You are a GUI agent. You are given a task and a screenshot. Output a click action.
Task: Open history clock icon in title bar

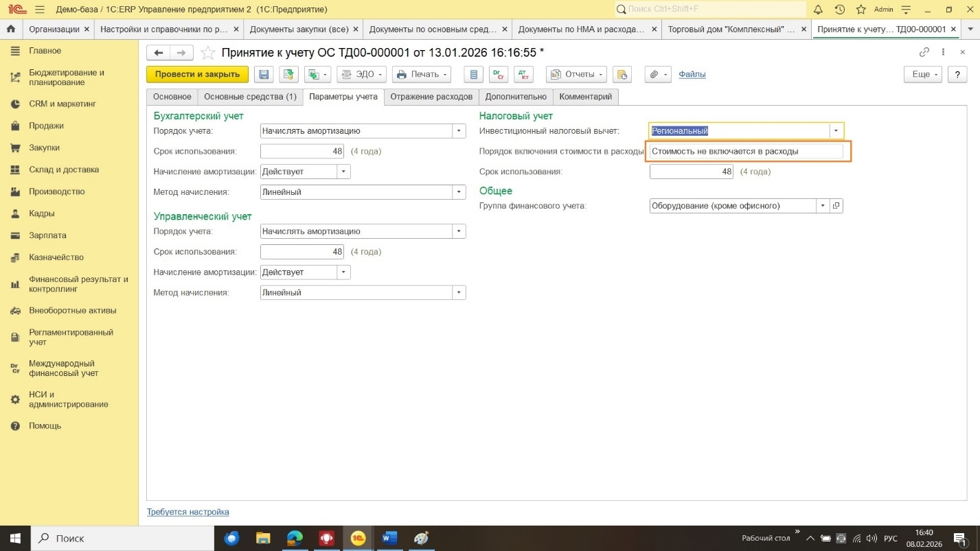point(839,10)
